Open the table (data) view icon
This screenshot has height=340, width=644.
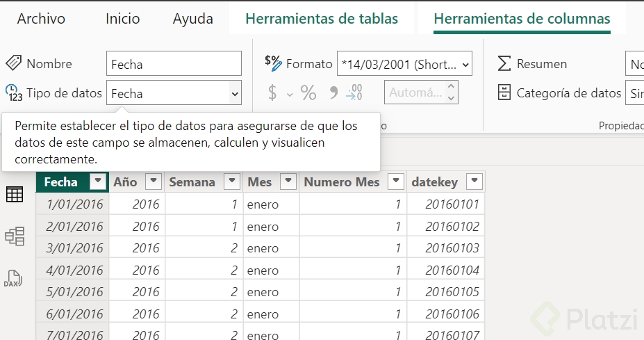[x=15, y=195]
